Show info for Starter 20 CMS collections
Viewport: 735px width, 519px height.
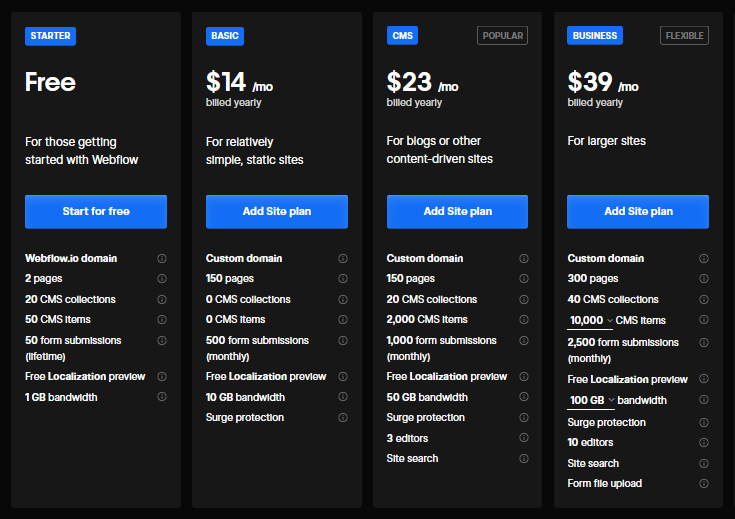[162, 299]
